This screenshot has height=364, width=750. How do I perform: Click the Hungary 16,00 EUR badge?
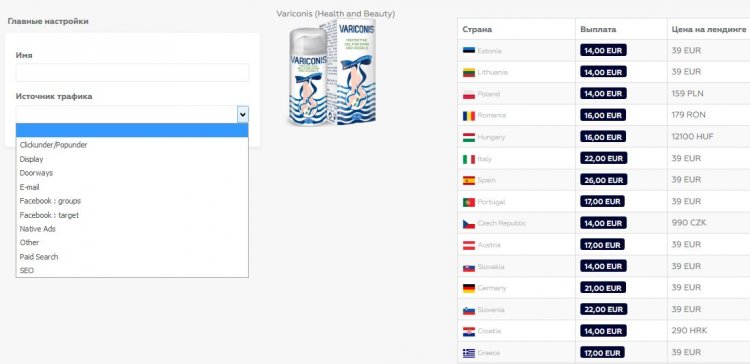[x=603, y=137]
